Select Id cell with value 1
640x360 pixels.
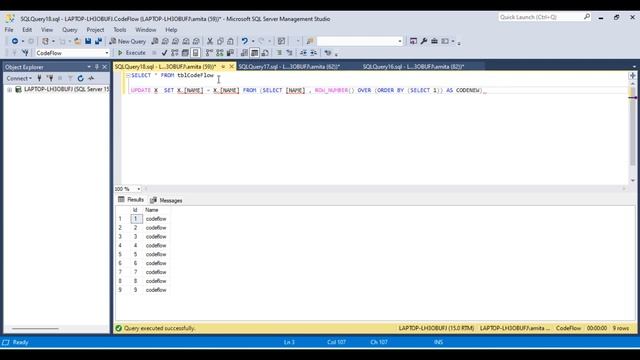[136, 219]
